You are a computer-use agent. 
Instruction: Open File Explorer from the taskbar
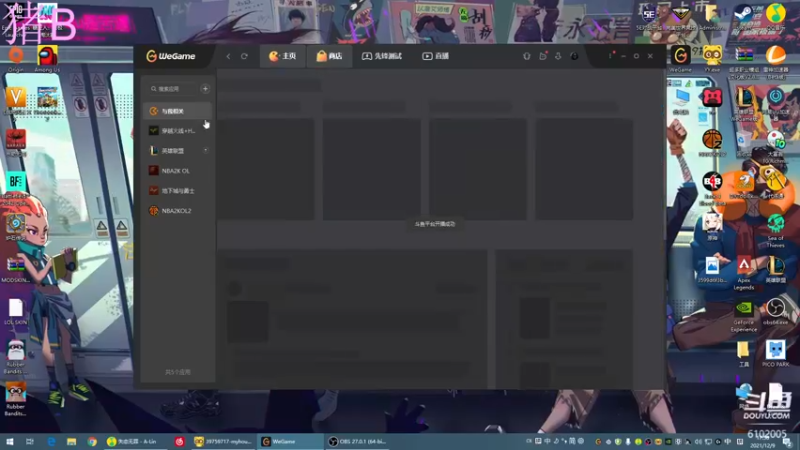(x=71, y=442)
